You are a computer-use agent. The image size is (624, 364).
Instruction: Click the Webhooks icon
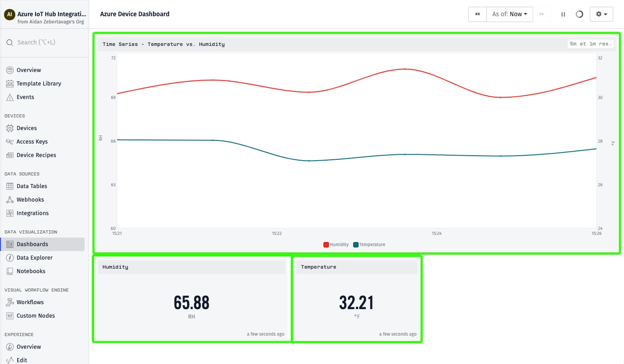point(10,200)
